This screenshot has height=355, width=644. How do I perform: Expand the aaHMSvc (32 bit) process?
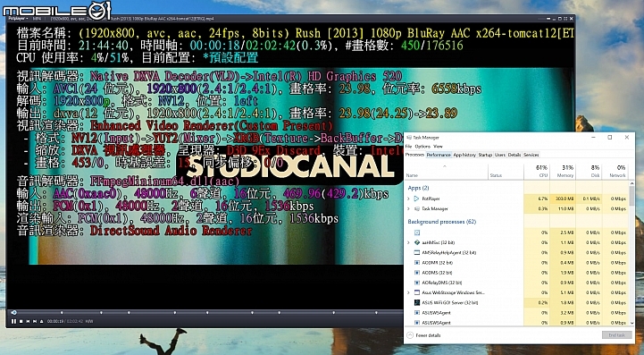click(x=408, y=242)
